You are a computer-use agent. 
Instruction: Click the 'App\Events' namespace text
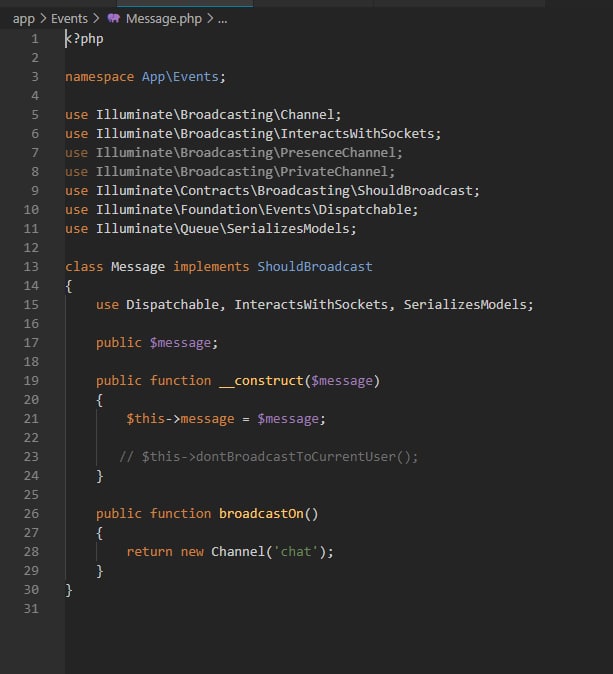coord(180,77)
